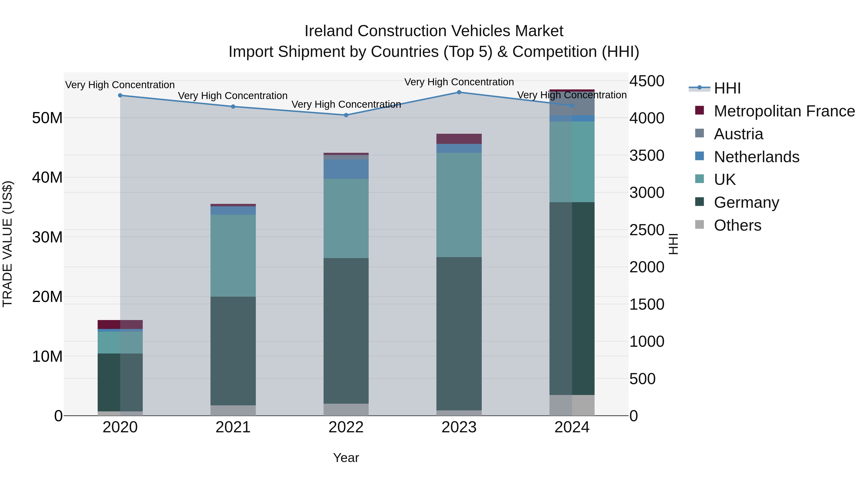
Task: Click the UK segment of 2022 bar
Action: 346,219
